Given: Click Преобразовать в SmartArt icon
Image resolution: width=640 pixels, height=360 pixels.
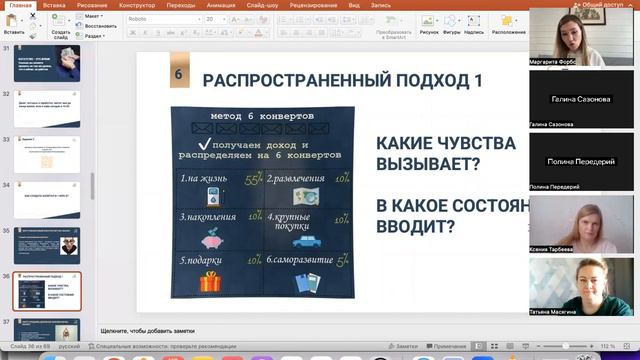Looking at the screenshot, I should (391, 20).
